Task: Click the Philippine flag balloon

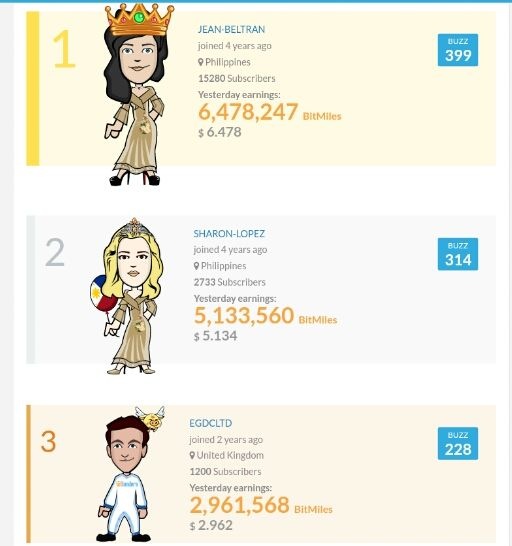Action: [102, 294]
